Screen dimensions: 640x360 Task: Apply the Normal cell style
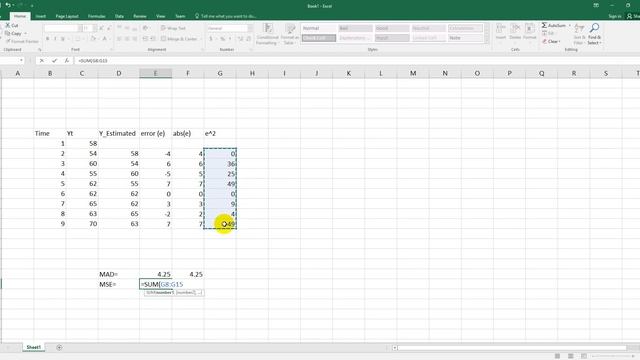pos(318,28)
